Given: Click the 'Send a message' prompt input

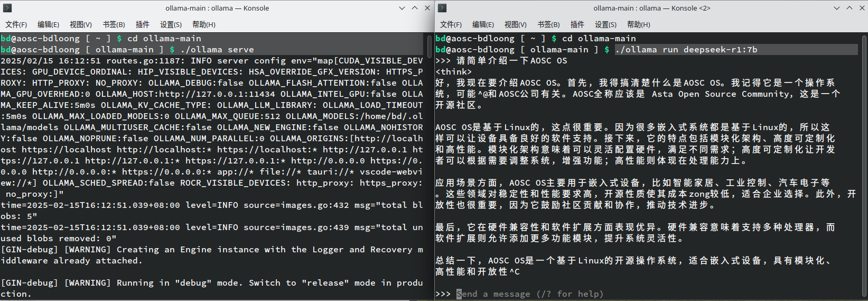Looking at the screenshot, I should (x=530, y=294).
